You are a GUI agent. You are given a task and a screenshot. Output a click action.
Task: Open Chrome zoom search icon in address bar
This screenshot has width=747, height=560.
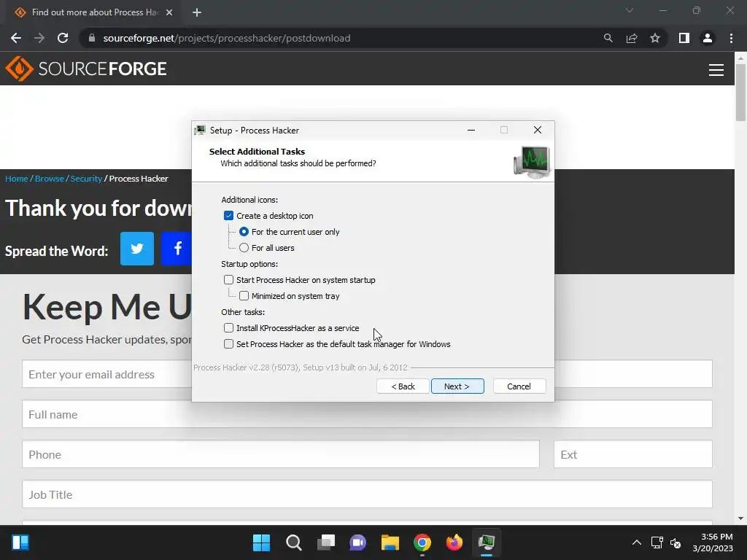[608, 38]
